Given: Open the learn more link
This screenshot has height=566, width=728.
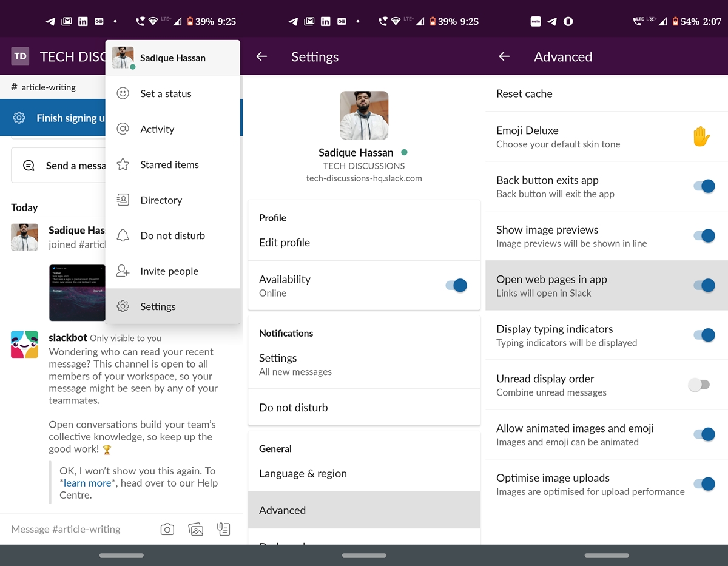Looking at the screenshot, I should click(x=87, y=483).
